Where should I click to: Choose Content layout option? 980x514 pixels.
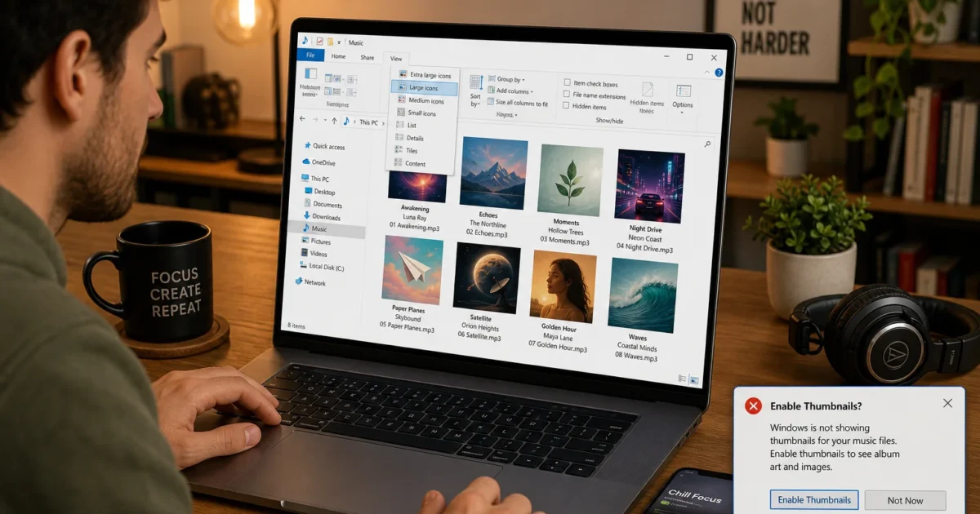(412, 164)
